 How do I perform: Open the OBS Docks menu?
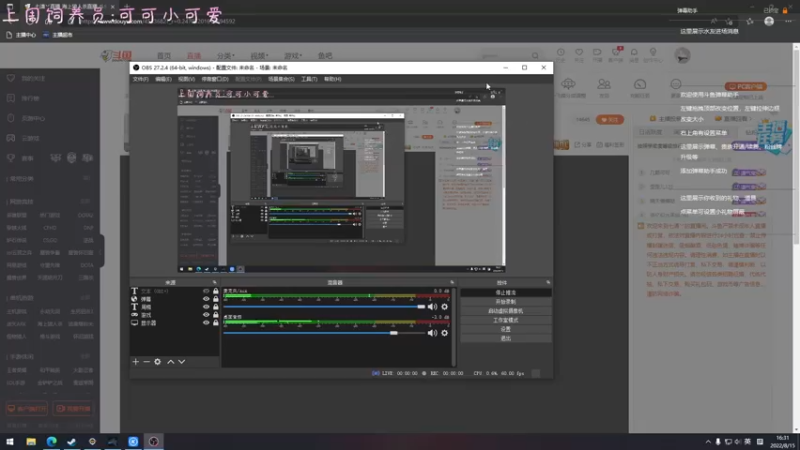(x=215, y=79)
